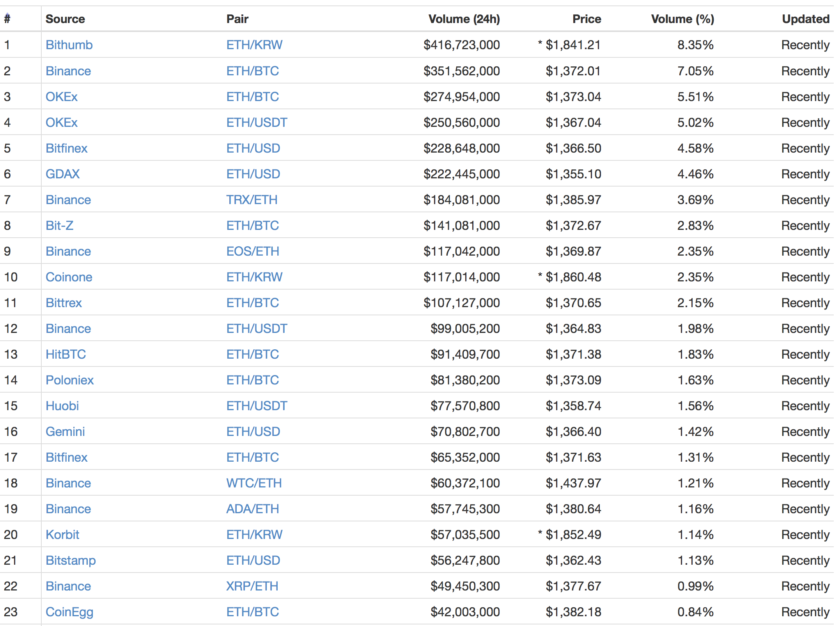Image resolution: width=840 pixels, height=626 pixels.
Task: Sort by the Pair column header
Action: point(237,19)
